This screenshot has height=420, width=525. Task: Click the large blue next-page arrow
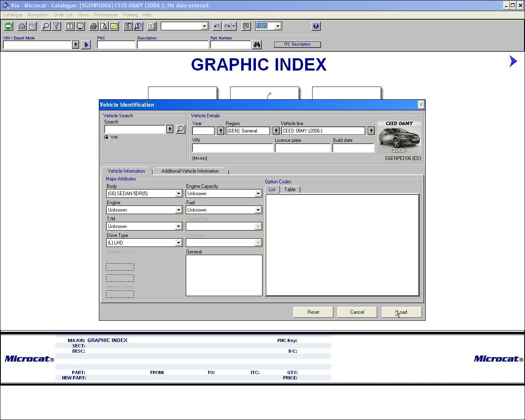pos(513,61)
